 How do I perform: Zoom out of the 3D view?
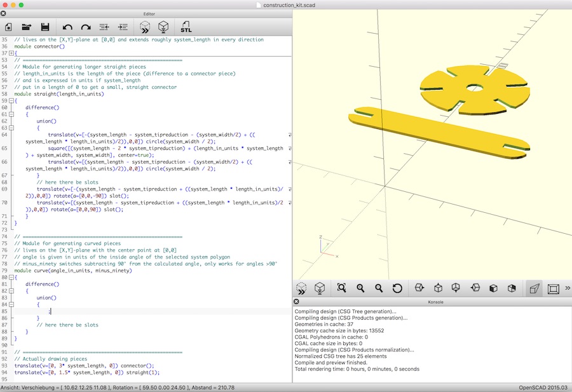point(379,288)
